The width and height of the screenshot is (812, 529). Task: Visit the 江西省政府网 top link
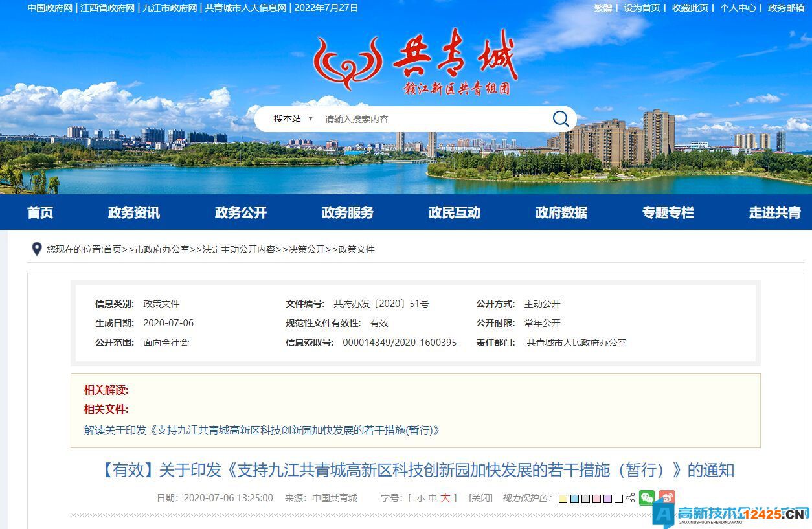[x=107, y=8]
